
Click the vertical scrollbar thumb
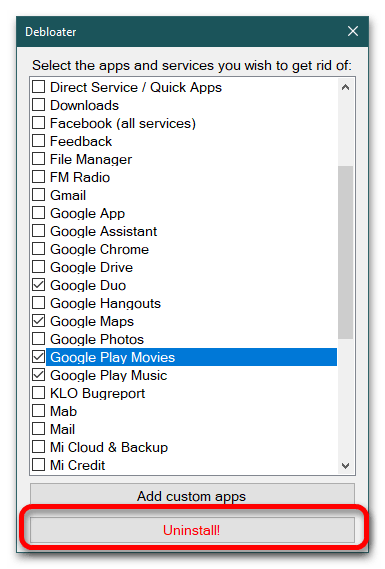coord(345,252)
